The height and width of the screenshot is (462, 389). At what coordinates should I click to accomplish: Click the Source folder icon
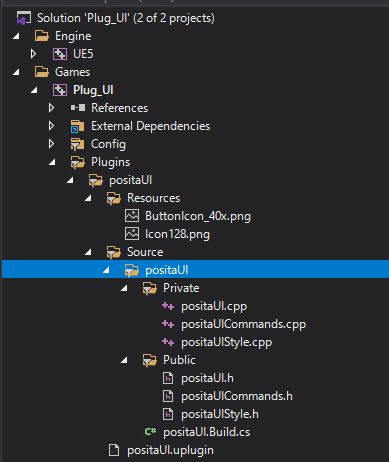[114, 252]
